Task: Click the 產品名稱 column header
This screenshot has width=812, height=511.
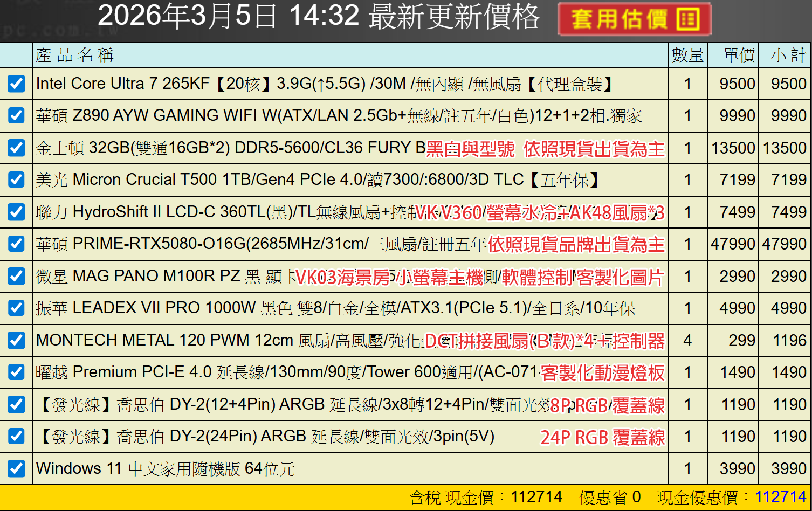Action: pyautogui.click(x=75, y=55)
